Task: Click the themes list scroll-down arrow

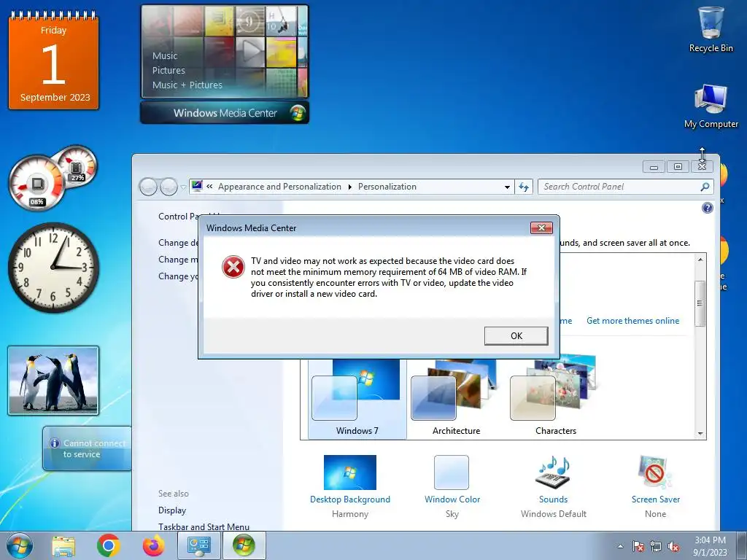Action: [700, 433]
